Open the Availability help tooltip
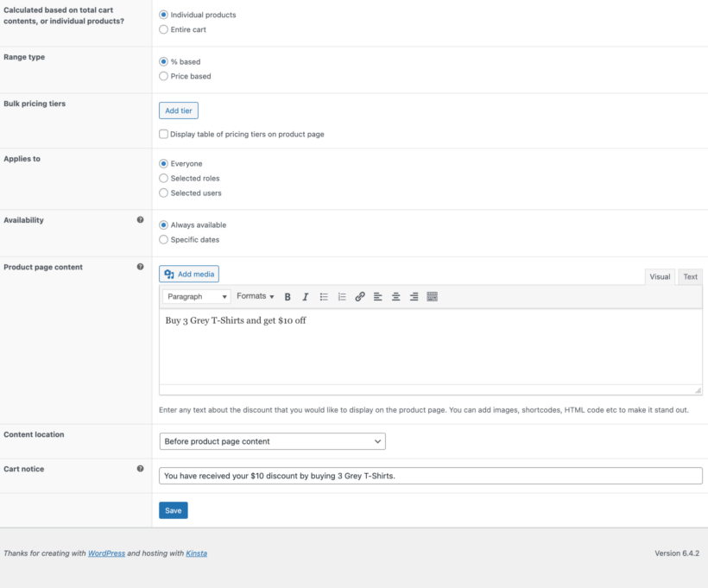 click(141, 219)
